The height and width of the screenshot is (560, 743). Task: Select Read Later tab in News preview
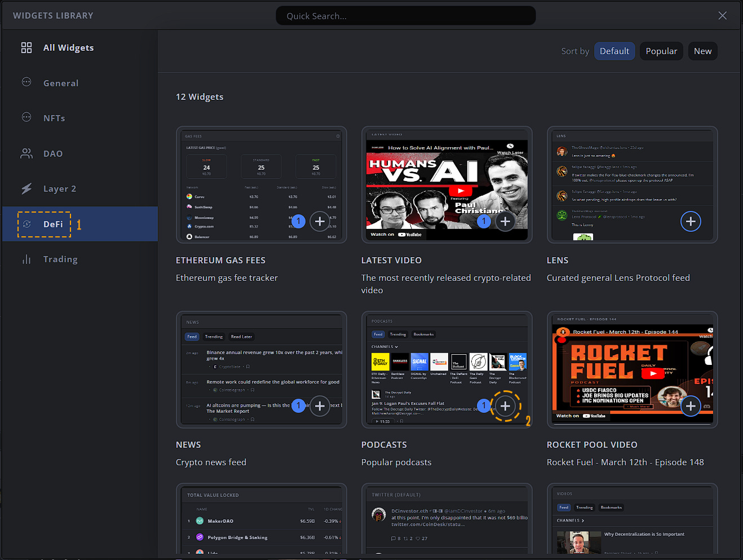(241, 337)
